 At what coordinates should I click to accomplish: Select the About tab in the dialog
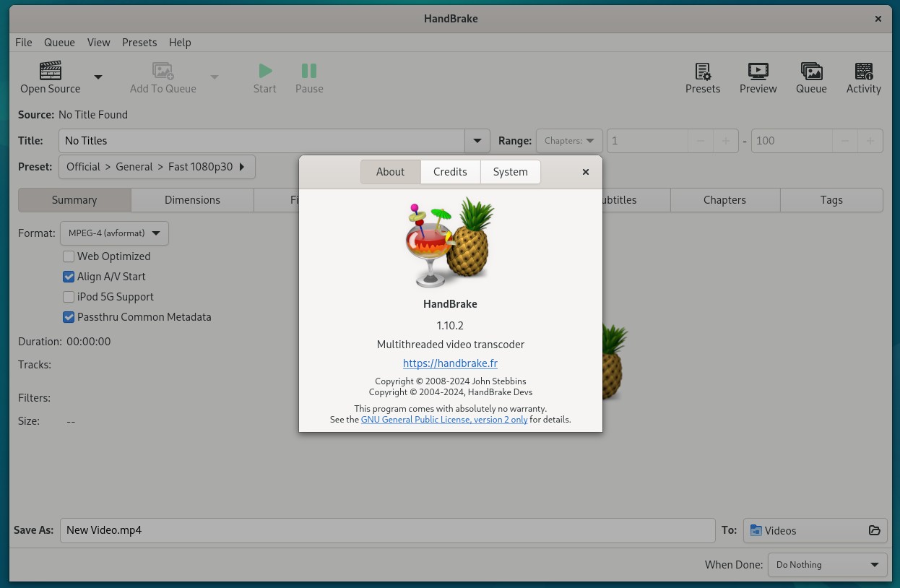tap(390, 172)
